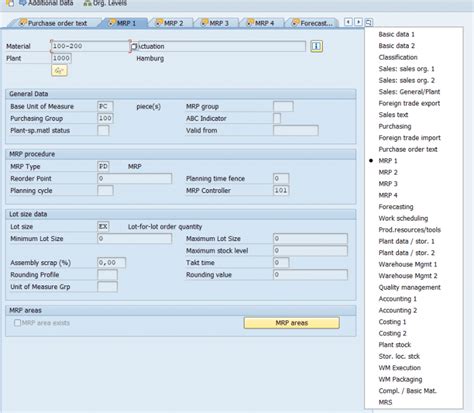Click the material information icon
This screenshot has width=474, height=413.
pos(316,46)
